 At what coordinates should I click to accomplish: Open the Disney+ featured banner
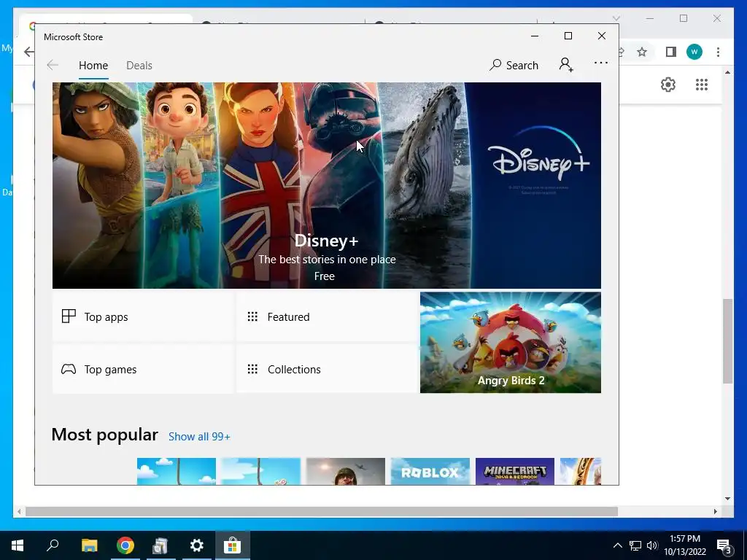pos(326,185)
